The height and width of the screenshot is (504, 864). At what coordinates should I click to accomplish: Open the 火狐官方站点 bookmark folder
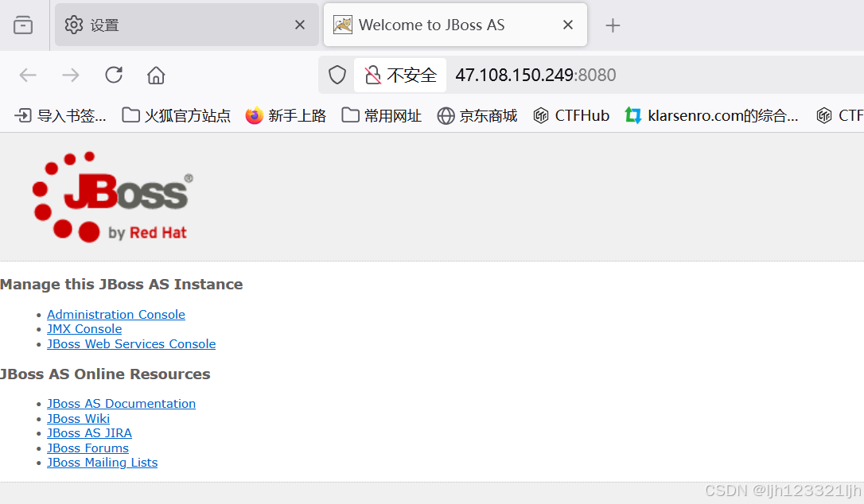click(x=176, y=116)
